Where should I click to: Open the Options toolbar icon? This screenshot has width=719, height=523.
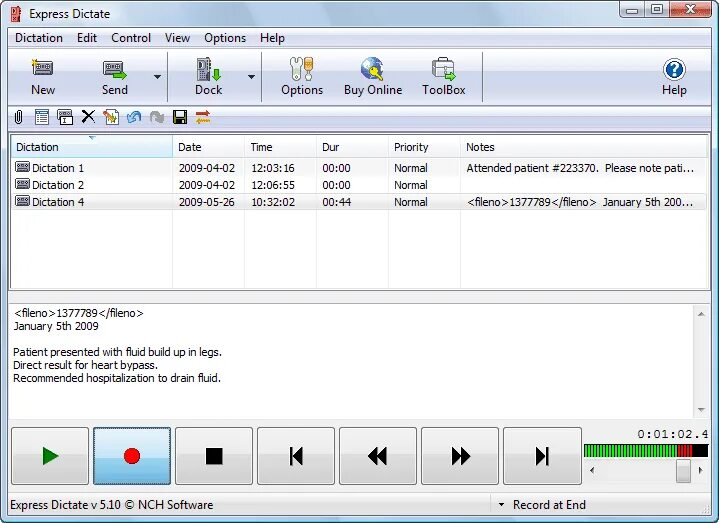302,77
